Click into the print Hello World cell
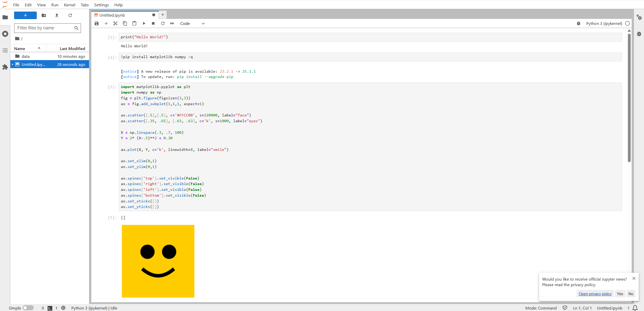This screenshot has width=644, height=311. [x=370, y=37]
